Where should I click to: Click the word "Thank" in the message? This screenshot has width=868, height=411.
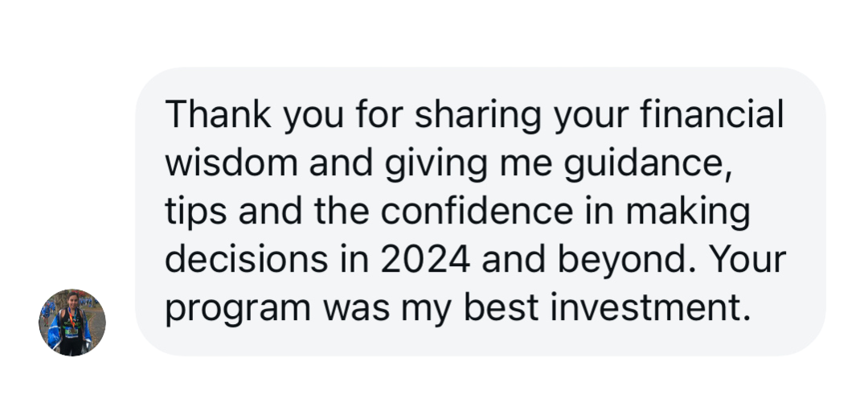tap(218, 113)
